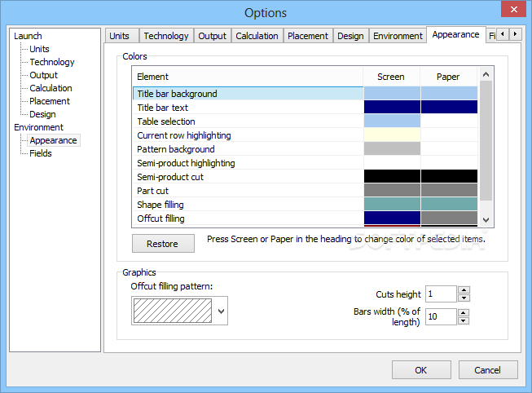Decrease the Cuts height value

coord(464,298)
